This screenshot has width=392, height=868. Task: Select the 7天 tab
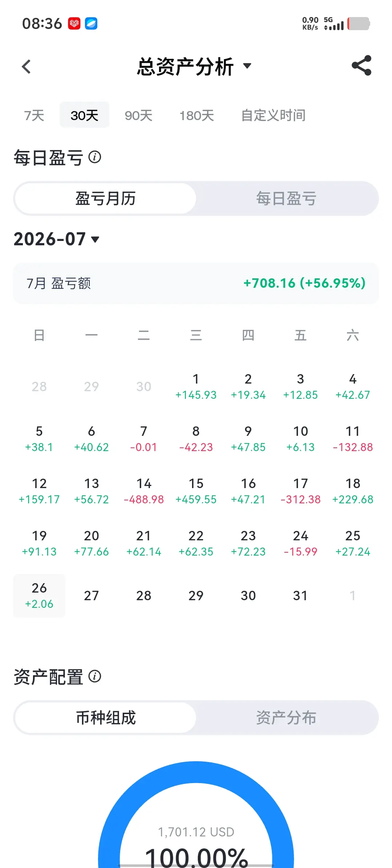pyautogui.click(x=34, y=115)
